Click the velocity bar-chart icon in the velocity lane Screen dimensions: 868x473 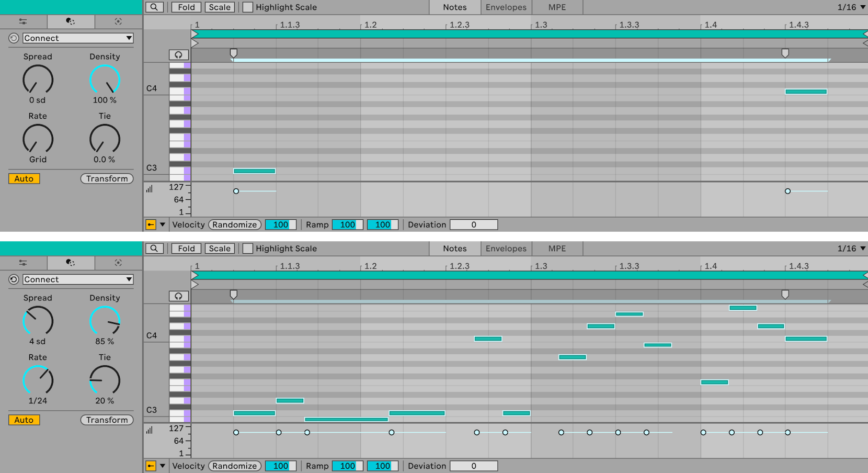click(149, 190)
